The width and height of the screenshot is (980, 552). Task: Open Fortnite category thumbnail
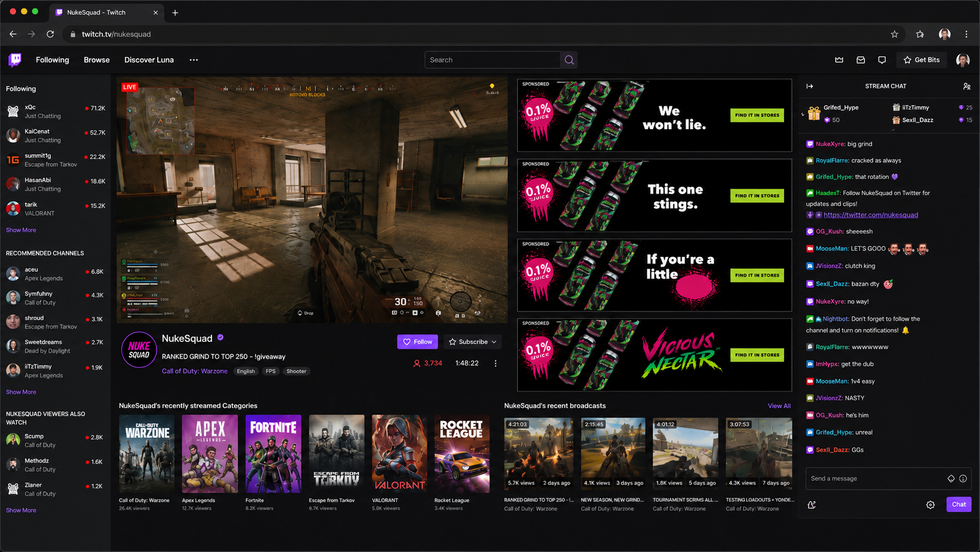click(x=273, y=454)
